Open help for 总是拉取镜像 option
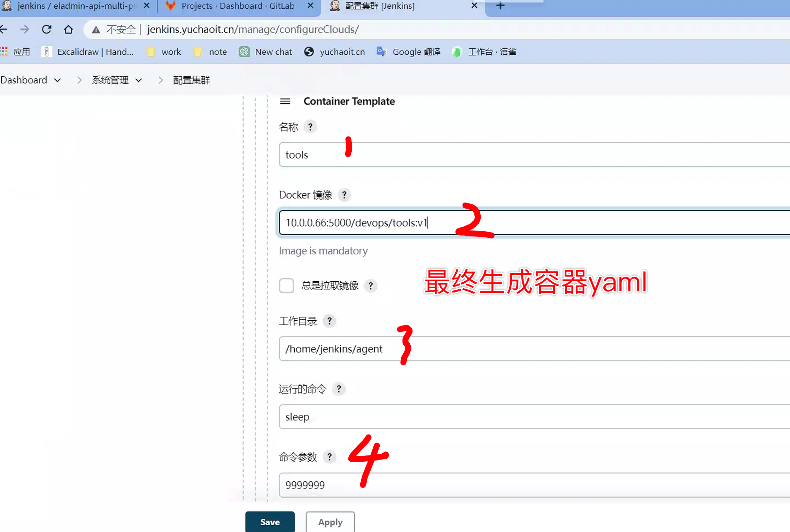The image size is (790, 532). (371, 285)
